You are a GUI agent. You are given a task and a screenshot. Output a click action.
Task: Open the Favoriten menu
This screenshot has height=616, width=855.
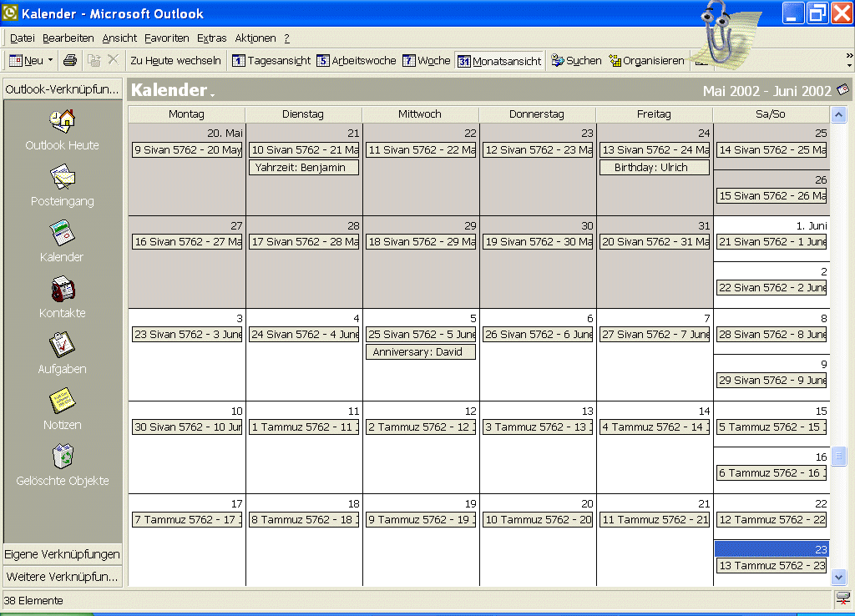[x=167, y=38]
